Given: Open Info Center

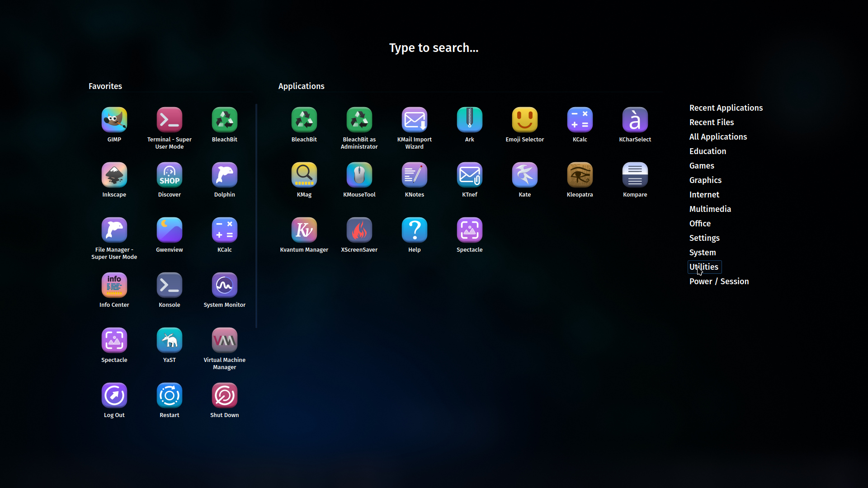Looking at the screenshot, I should pyautogui.click(x=114, y=285).
